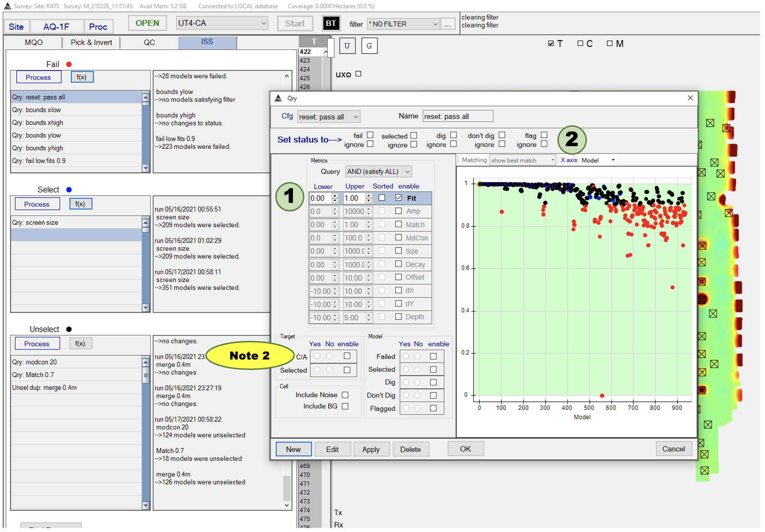Click Edit in Qry dialog

pos(333,449)
